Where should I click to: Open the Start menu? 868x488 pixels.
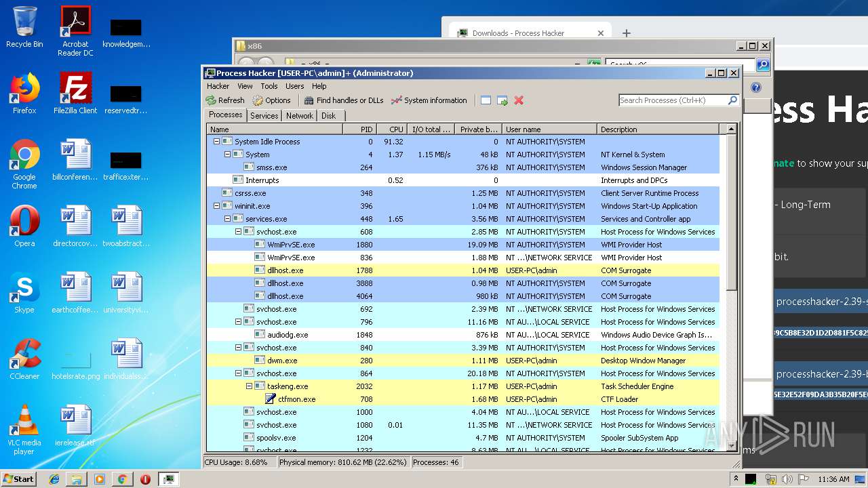click(19, 479)
